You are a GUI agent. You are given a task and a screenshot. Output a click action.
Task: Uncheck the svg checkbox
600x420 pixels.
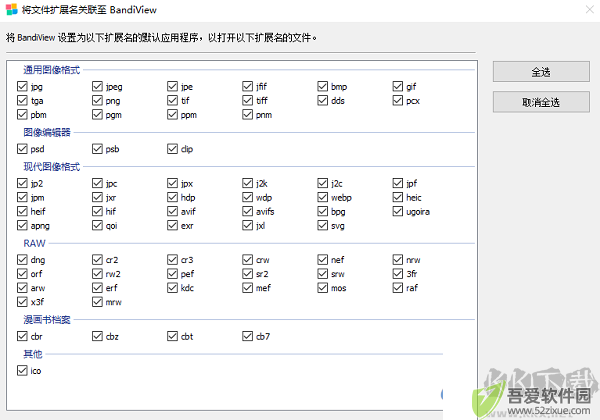[x=323, y=225]
